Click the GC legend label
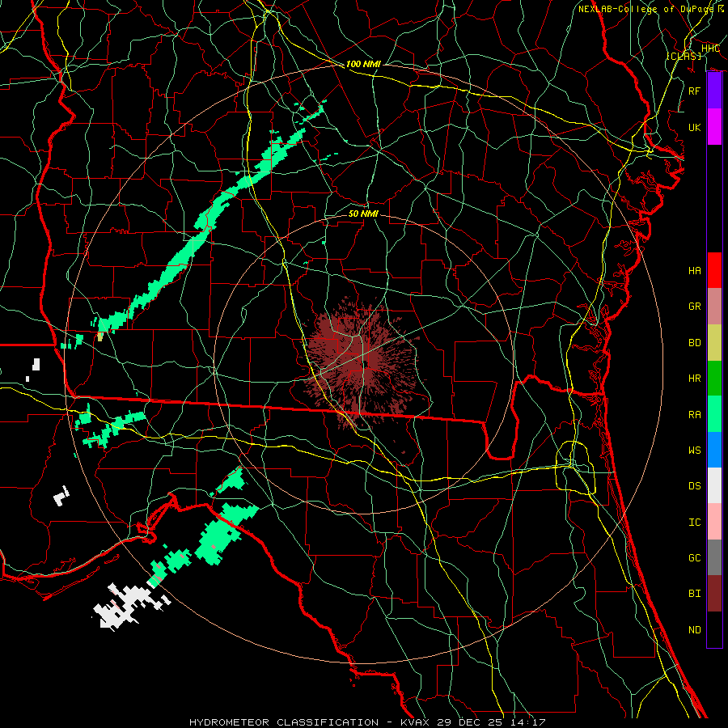 (x=694, y=558)
